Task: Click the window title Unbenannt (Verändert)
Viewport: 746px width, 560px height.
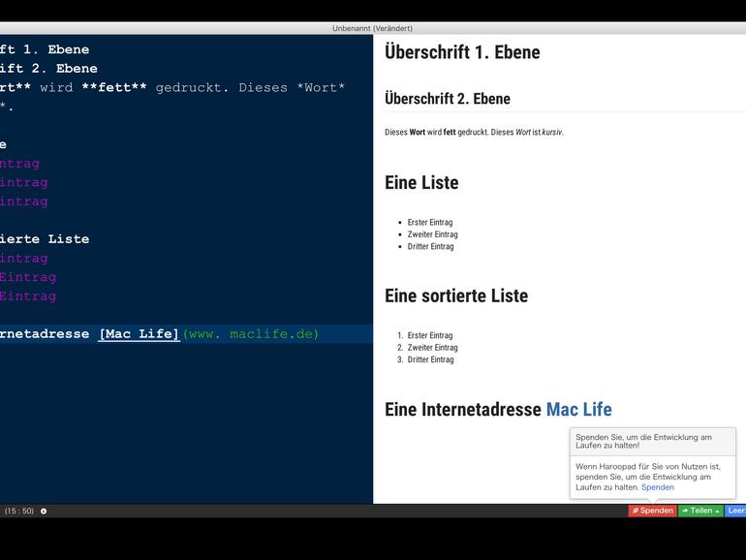Action: (x=373, y=28)
